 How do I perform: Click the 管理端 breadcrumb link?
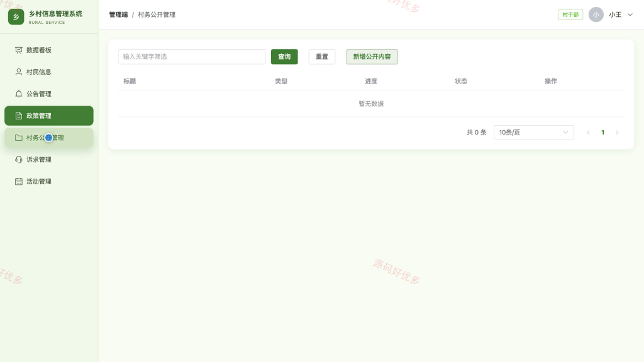(118, 15)
